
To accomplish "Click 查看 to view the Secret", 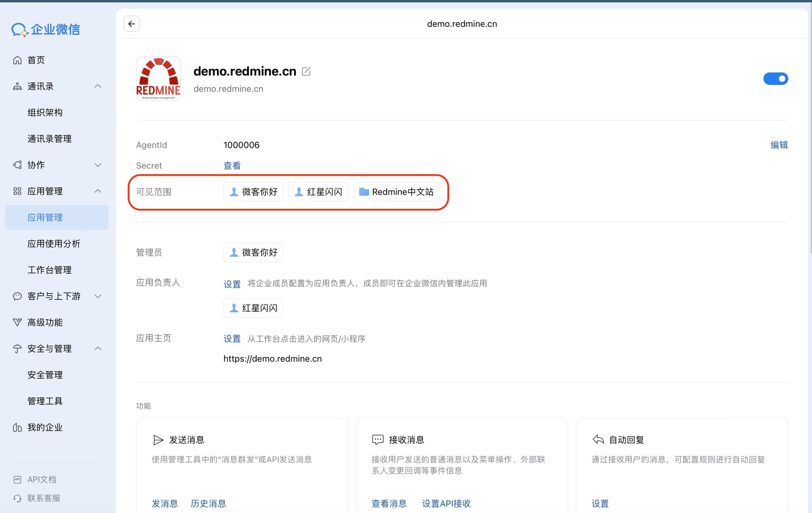I will point(232,166).
